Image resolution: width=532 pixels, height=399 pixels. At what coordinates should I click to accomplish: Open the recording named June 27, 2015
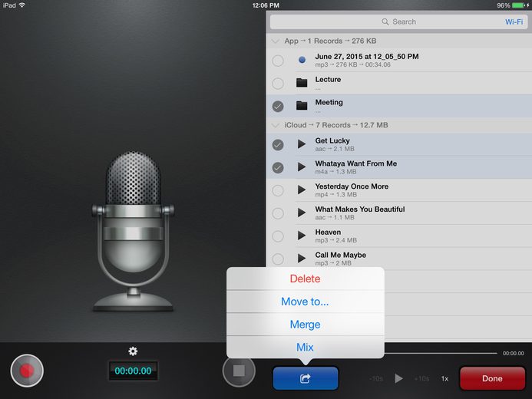367,57
